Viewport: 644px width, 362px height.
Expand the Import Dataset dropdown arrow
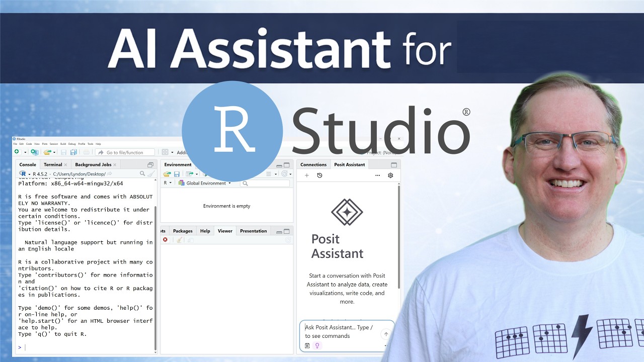coord(197,174)
